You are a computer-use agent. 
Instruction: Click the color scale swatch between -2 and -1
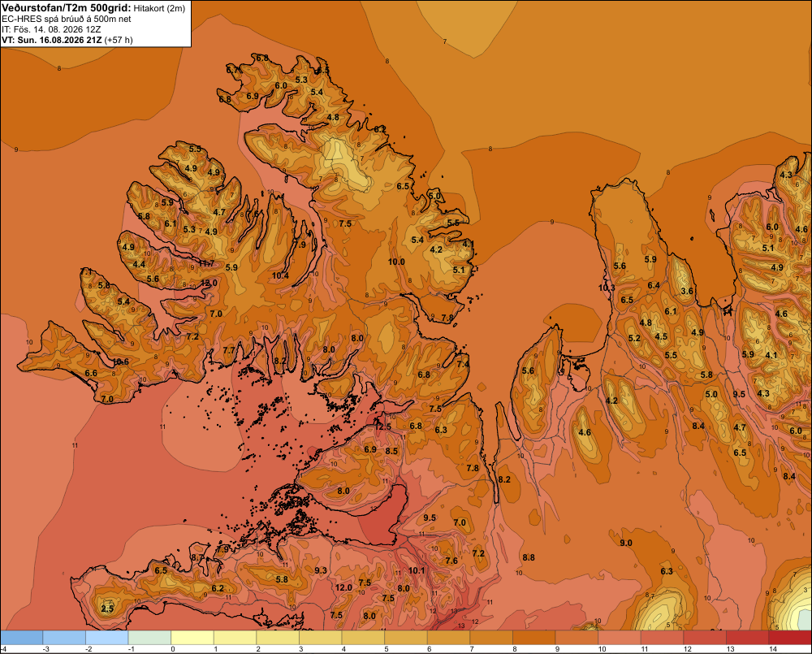pyautogui.click(x=106, y=638)
